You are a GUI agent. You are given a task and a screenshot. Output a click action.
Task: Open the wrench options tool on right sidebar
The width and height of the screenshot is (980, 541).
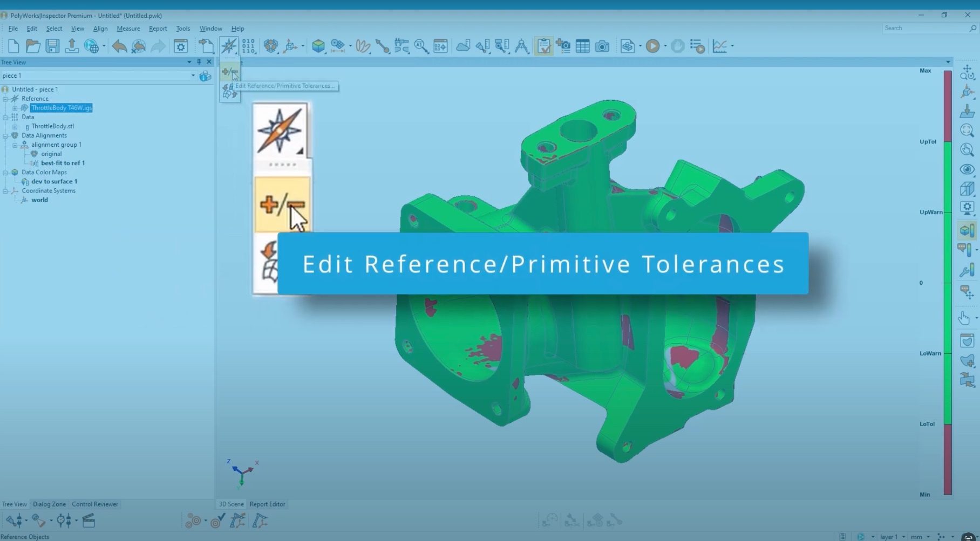click(x=967, y=270)
